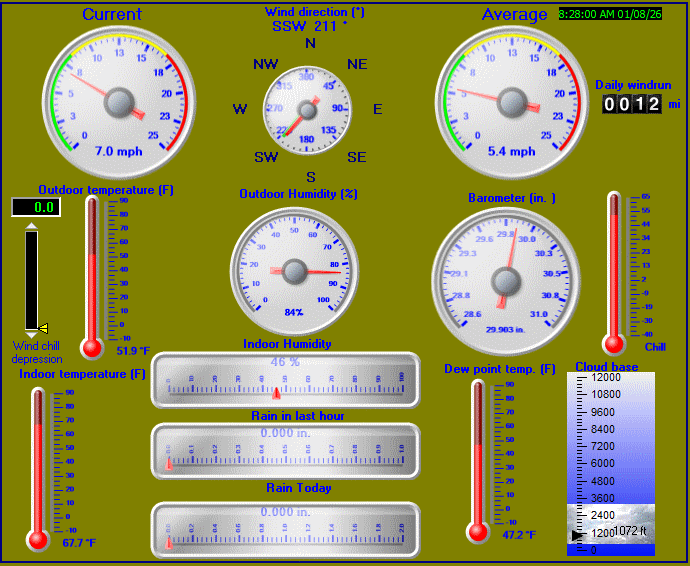Click the green date and time display

pos(610,15)
